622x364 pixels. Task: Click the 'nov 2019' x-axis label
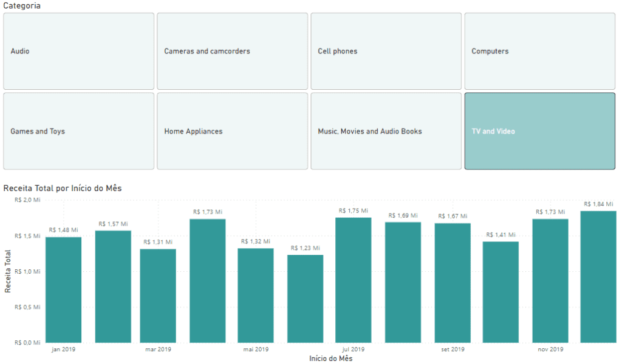tap(550, 349)
